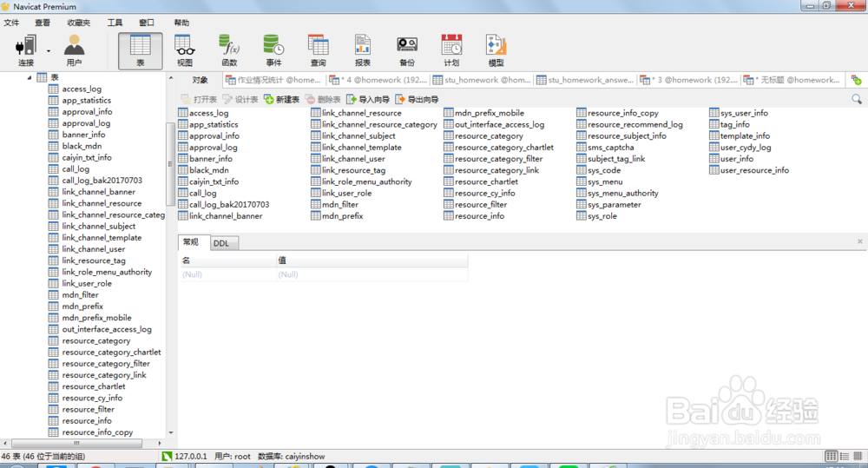
Task: Switch to the stu_homework @hom... tab
Action: click(x=482, y=80)
